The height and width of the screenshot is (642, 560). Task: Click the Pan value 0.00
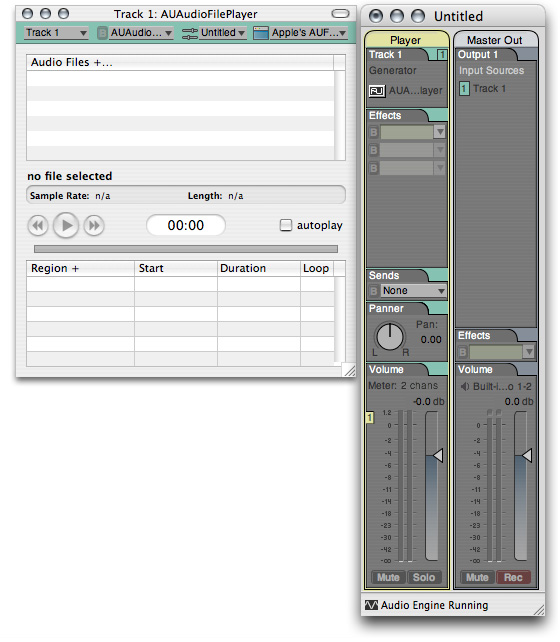[431, 339]
